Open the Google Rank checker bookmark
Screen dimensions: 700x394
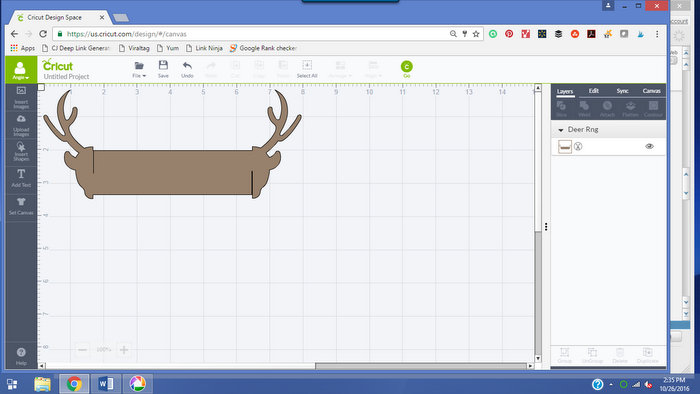[x=263, y=48]
